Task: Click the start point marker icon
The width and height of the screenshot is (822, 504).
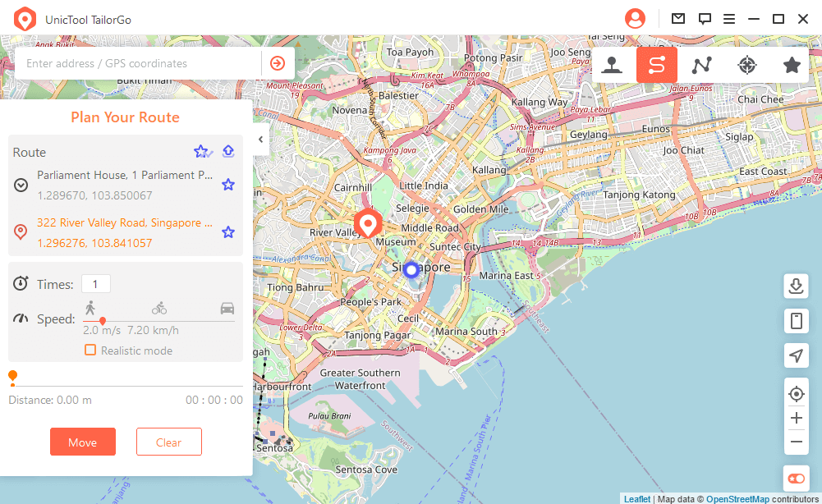Action: [21, 185]
